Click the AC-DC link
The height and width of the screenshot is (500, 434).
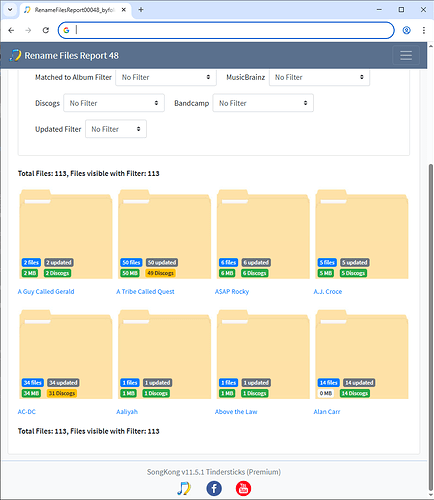pos(27,412)
